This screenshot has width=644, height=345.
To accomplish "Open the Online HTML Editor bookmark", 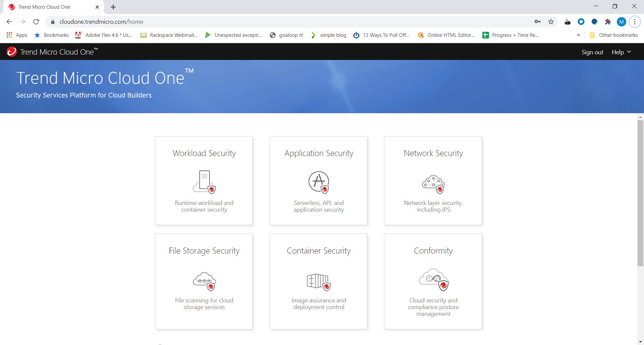I will pyautogui.click(x=446, y=35).
